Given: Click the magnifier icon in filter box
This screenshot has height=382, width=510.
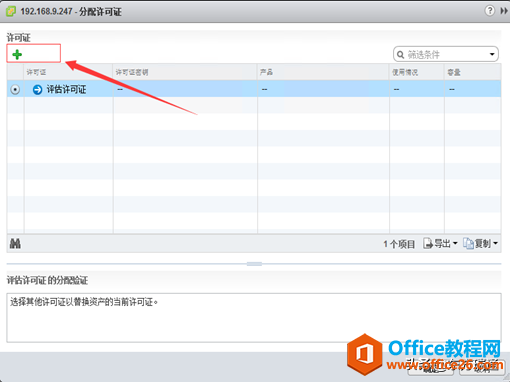Looking at the screenshot, I should [400, 54].
